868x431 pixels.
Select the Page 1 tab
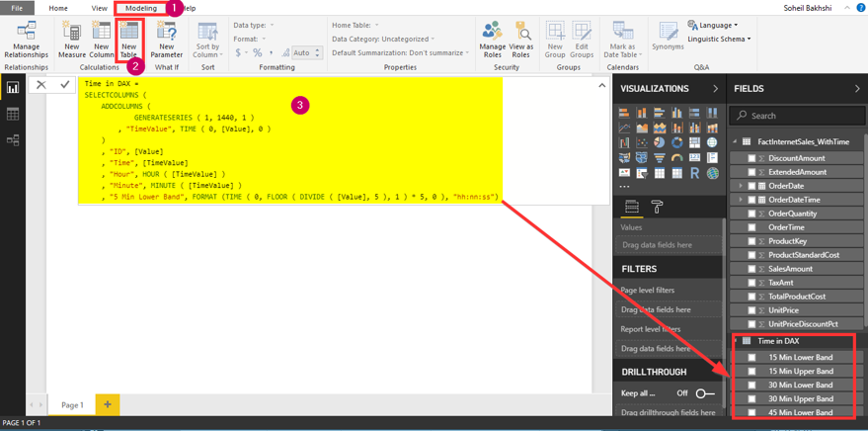(x=72, y=405)
